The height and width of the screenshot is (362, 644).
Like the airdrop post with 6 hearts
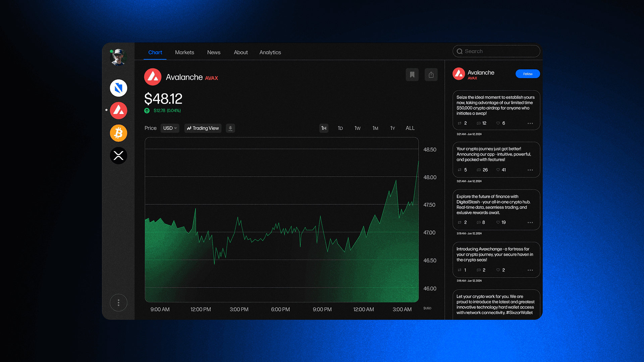pos(498,123)
